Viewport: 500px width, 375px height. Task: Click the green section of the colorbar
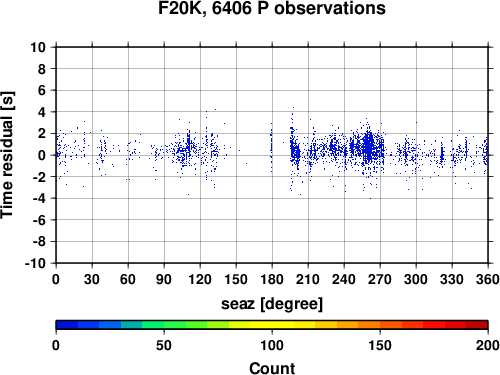pos(163,325)
